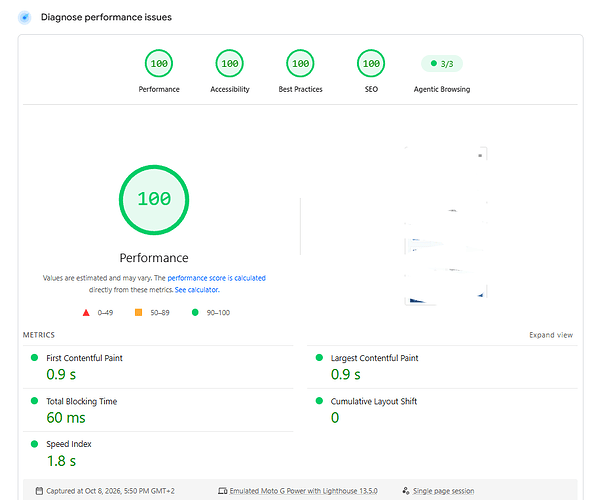Click the device icon before Emulated Moto G Power
Screen dimensions: 611x500
(x=223, y=491)
